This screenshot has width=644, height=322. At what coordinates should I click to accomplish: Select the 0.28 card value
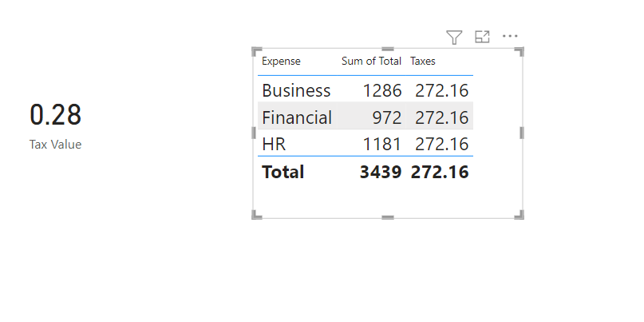pyautogui.click(x=55, y=115)
